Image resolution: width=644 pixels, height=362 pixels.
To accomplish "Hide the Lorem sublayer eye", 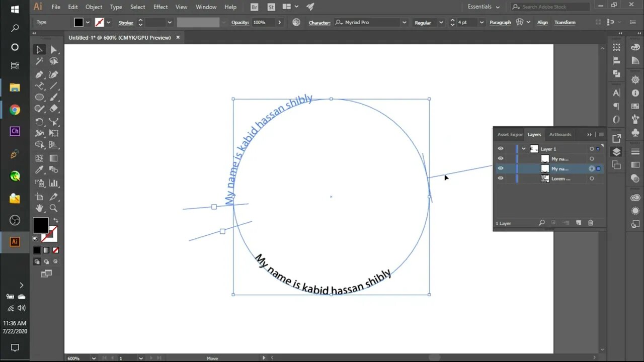I will click(x=501, y=178).
